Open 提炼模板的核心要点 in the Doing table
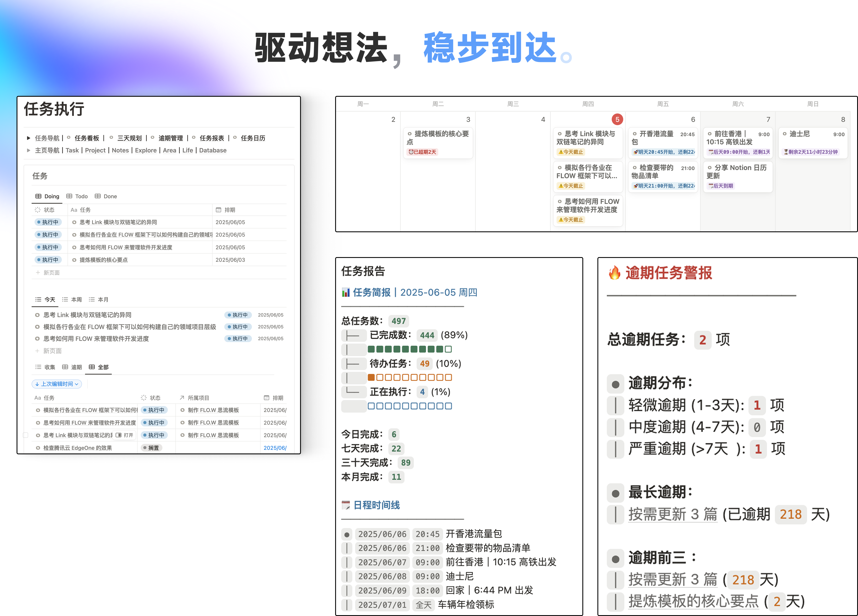This screenshot has width=858, height=616. tap(104, 260)
